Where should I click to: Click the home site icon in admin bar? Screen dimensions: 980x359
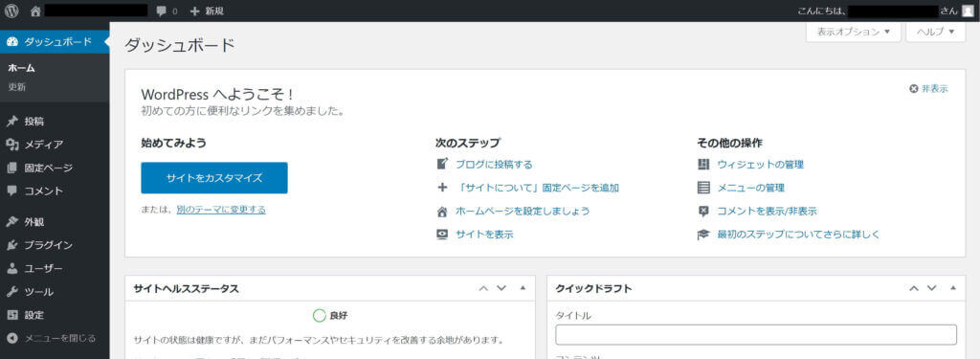35,11
